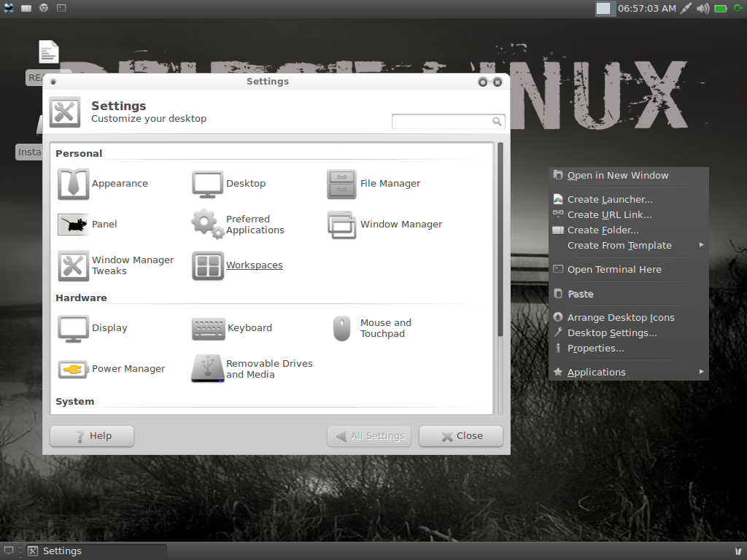Screen dimensions: 747x560
Task: Open Mouse and Touchpad settings
Action: (341, 328)
